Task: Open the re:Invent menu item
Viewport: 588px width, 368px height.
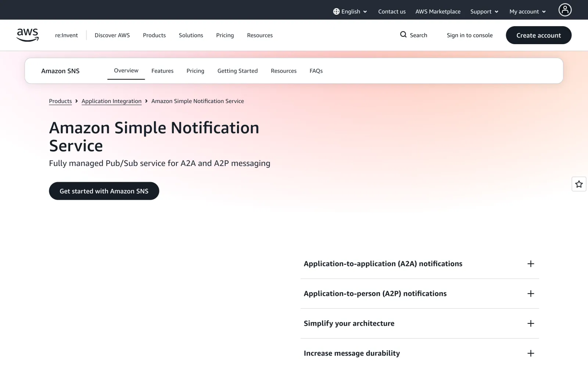Action: pyautogui.click(x=67, y=35)
